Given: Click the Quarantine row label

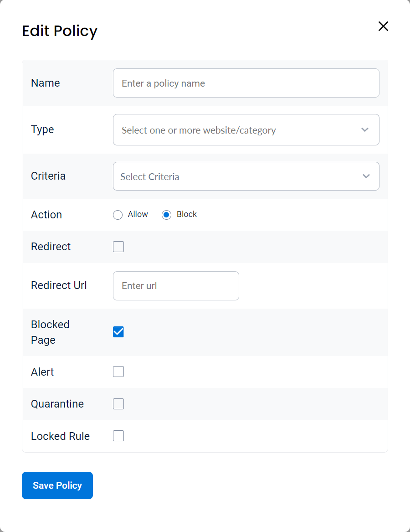Looking at the screenshot, I should click(x=57, y=404).
